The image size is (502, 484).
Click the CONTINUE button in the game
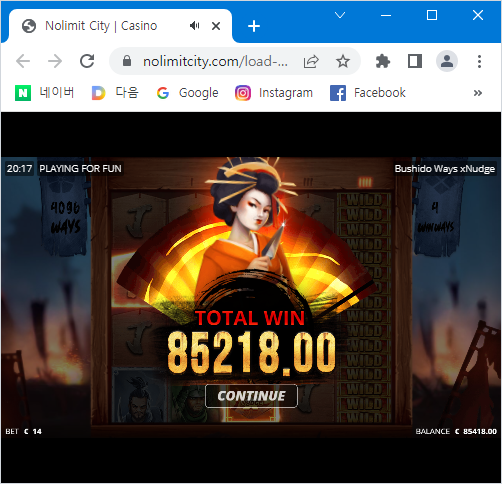(251, 396)
